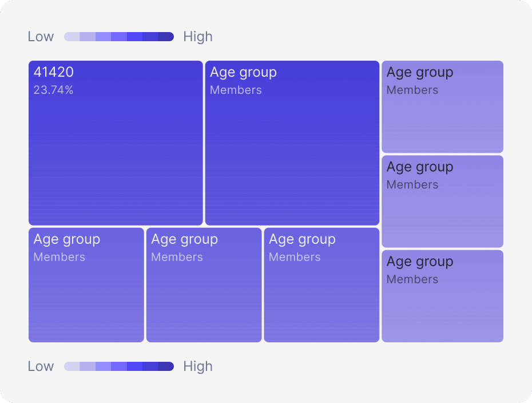532x403 pixels.
Task: Click the darkest swatch in the top legend
Action: 166,37
